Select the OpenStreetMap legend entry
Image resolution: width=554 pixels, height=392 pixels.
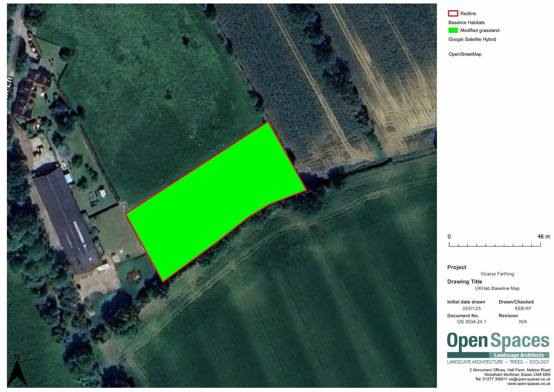click(465, 54)
